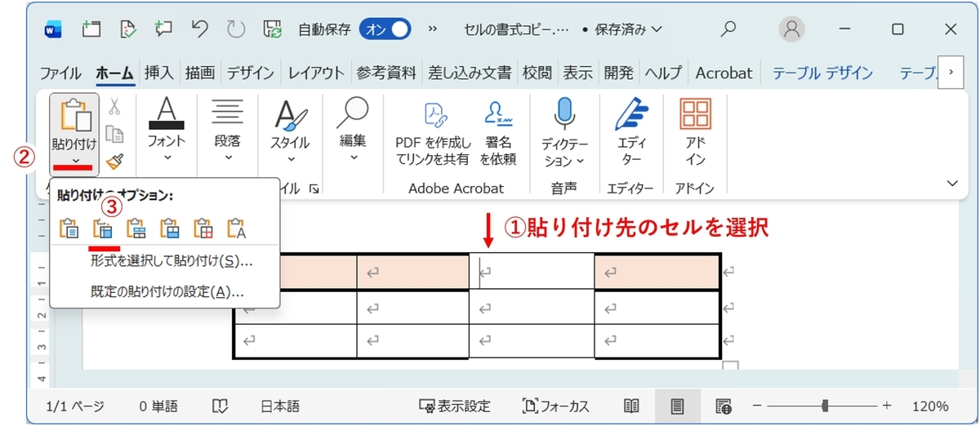Click the Cut scissors icon
This screenshot has width=980, height=426.
point(115,106)
